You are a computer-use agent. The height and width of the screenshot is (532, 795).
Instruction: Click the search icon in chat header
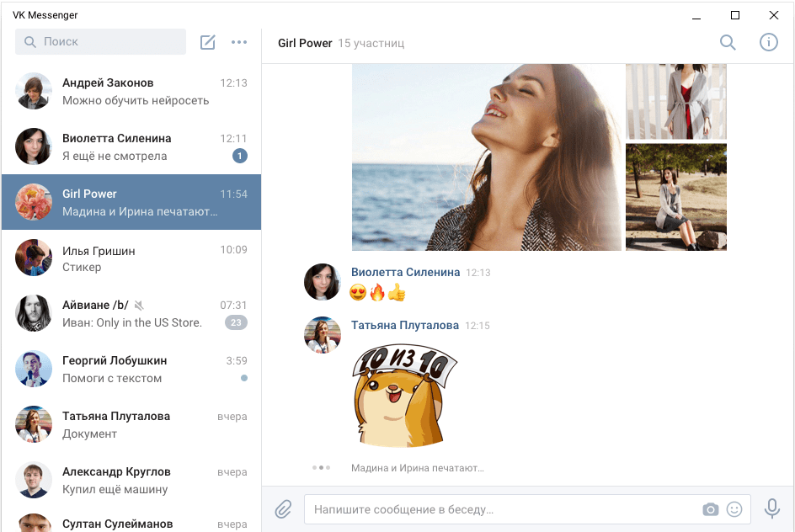(x=728, y=42)
